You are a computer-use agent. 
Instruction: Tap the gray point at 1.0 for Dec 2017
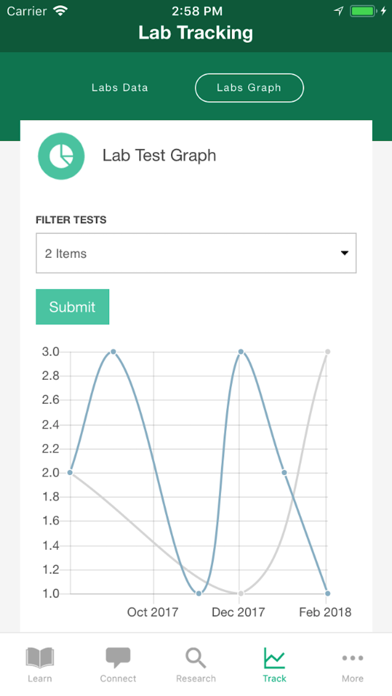pyautogui.click(x=241, y=593)
